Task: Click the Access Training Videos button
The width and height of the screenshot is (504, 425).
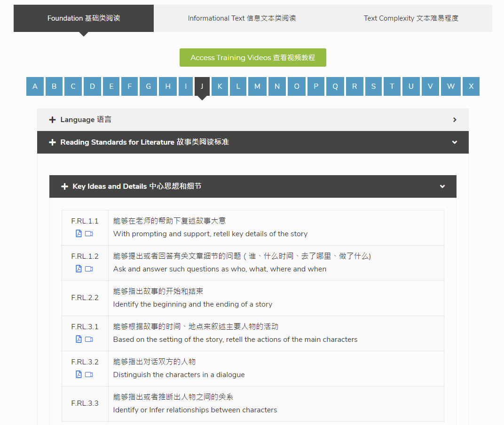Action: coord(252,57)
